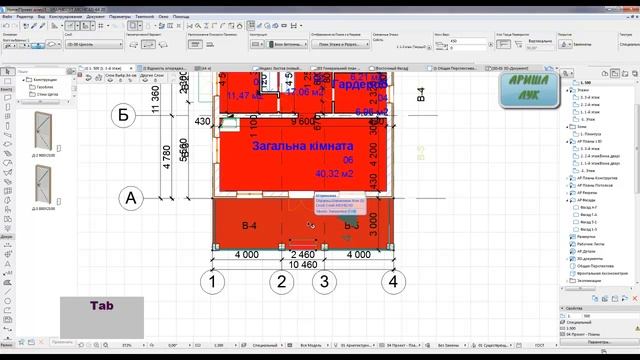
Task: Click the red X delete icon under Navigator
Action: point(635,299)
